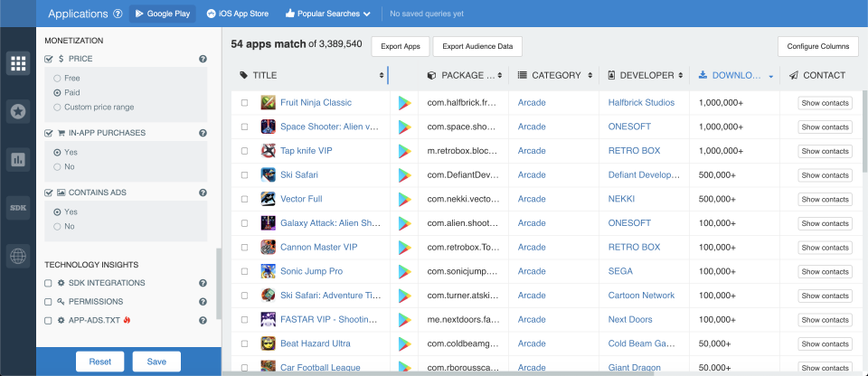Click the Google Play icon in Beat Hazard Ultra row
The width and height of the screenshot is (868, 376).
coord(405,343)
